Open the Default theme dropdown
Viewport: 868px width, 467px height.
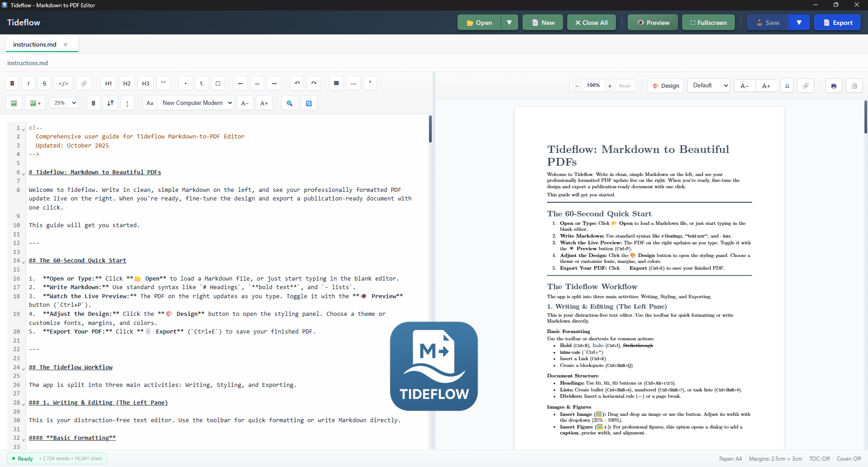[x=708, y=86]
